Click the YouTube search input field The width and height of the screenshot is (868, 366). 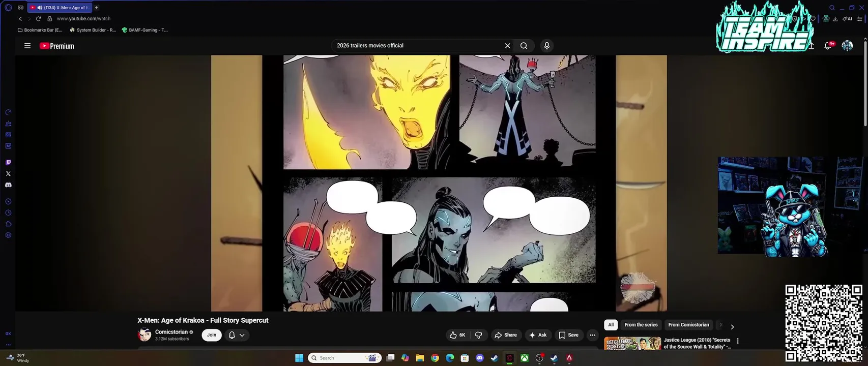point(417,46)
